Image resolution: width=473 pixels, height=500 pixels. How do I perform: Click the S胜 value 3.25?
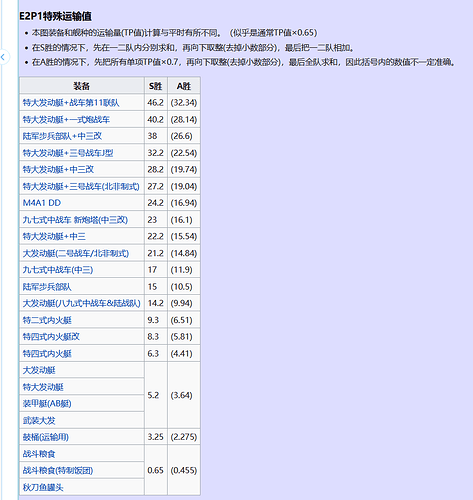(156, 437)
